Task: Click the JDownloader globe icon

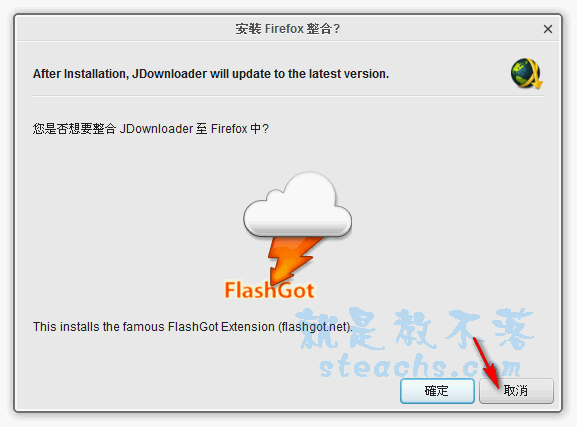Action: (x=526, y=73)
